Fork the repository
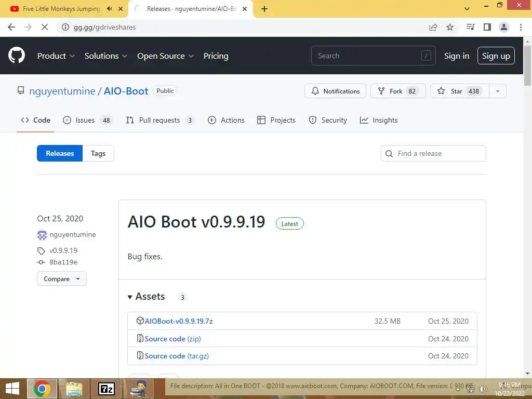This screenshot has height=399, width=532. point(397,91)
